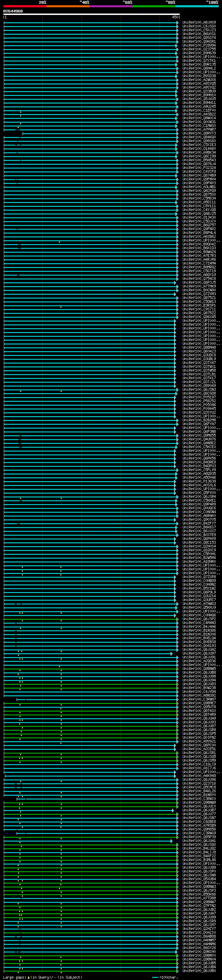The height and width of the screenshot is (980, 222).
Task: Select the UniRef100_P05197 label
Action: click(199, 397)
